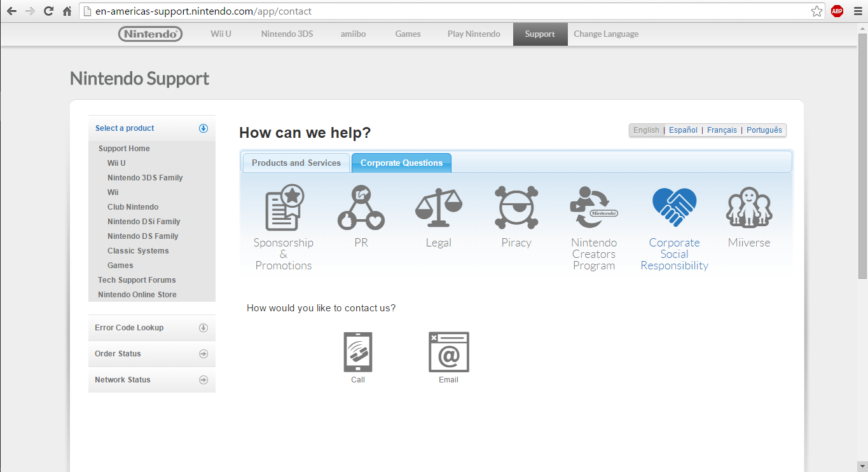Click Support in the navigation bar
The width and height of the screenshot is (868, 472).
coord(540,34)
